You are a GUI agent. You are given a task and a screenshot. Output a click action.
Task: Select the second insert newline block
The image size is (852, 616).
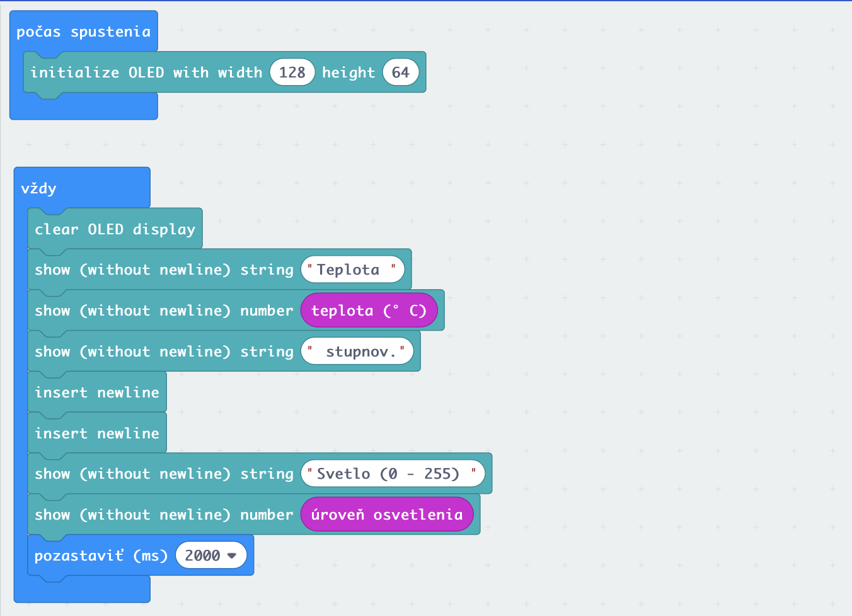(96, 433)
